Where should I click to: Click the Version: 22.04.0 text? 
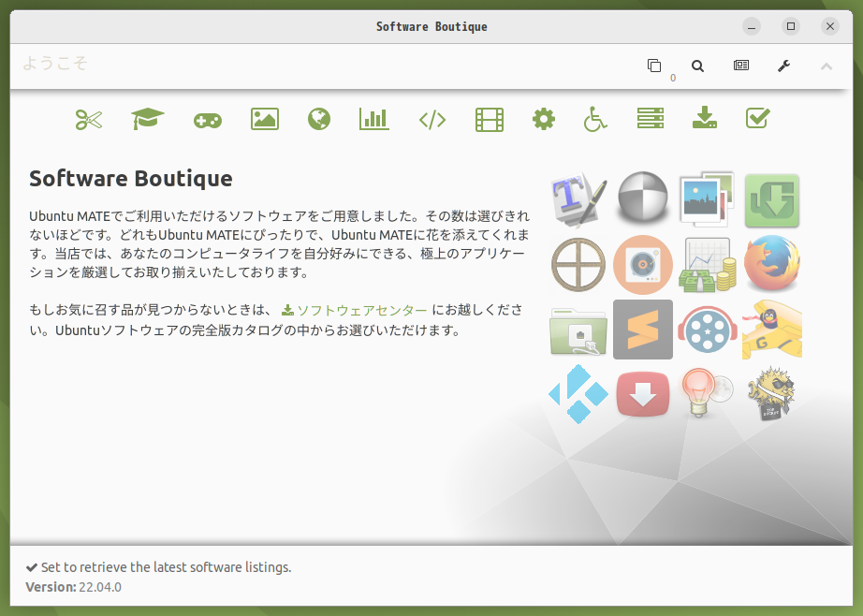coord(73,587)
